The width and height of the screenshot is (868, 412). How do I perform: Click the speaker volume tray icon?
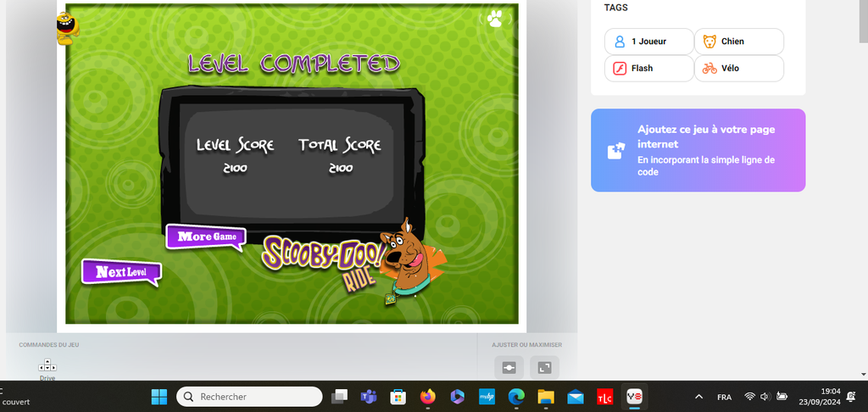pyautogui.click(x=765, y=397)
